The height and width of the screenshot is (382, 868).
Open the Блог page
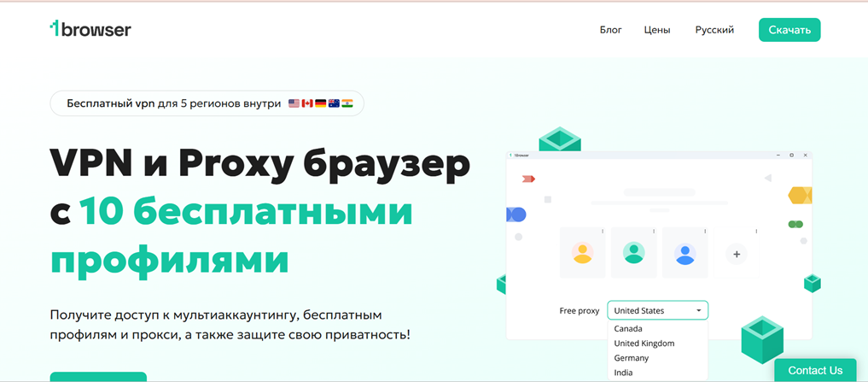coord(610,30)
